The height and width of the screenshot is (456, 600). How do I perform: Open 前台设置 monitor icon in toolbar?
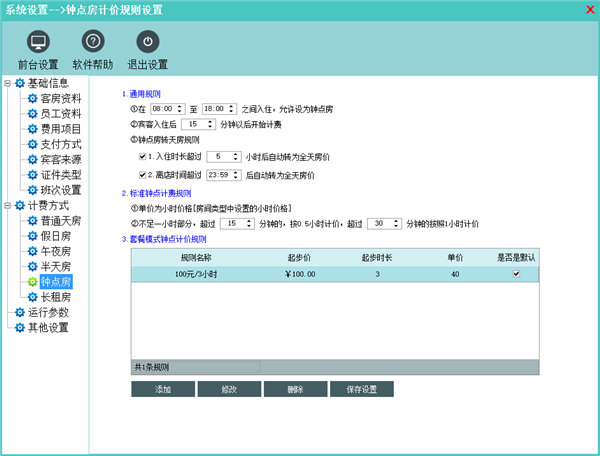[x=38, y=42]
